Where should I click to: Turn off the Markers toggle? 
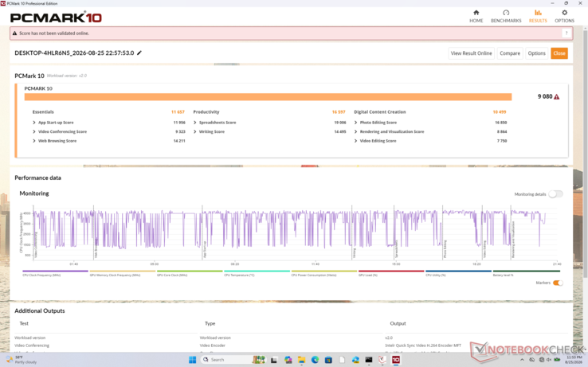(558, 283)
